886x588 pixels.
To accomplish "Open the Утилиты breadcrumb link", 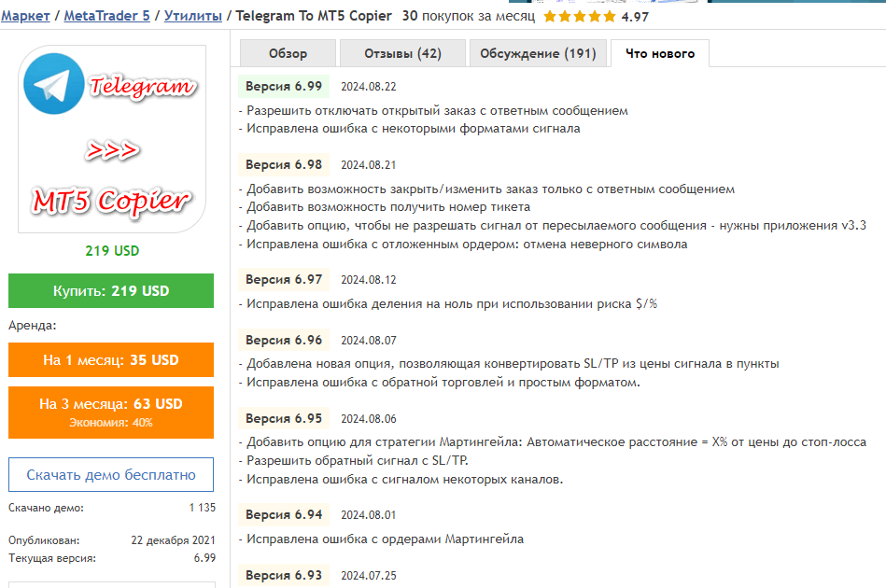I will pos(192,16).
